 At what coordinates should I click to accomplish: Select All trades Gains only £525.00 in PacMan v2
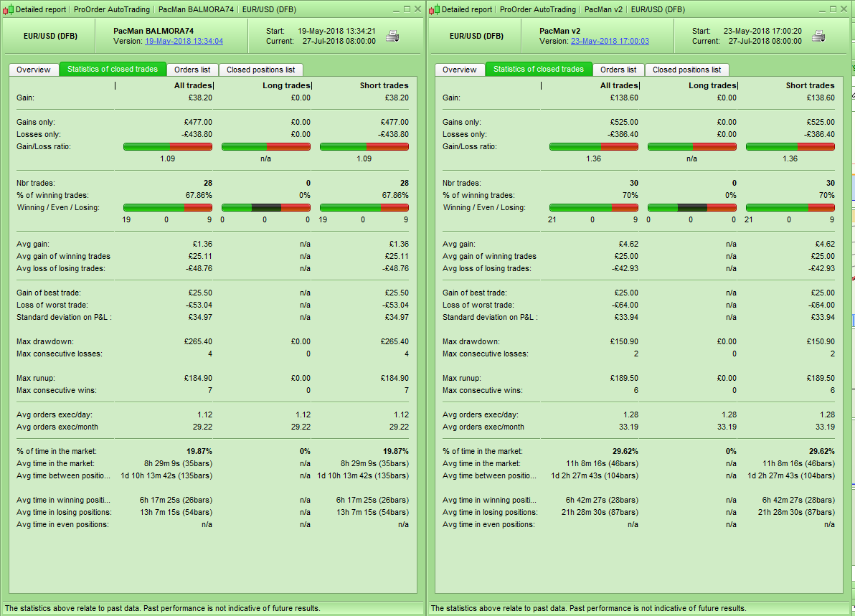tap(624, 122)
